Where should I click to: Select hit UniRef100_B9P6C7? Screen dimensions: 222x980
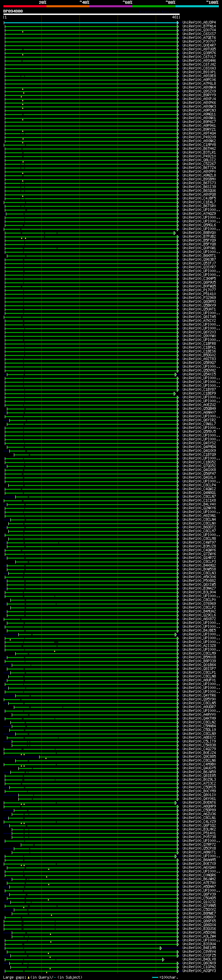[199, 122]
